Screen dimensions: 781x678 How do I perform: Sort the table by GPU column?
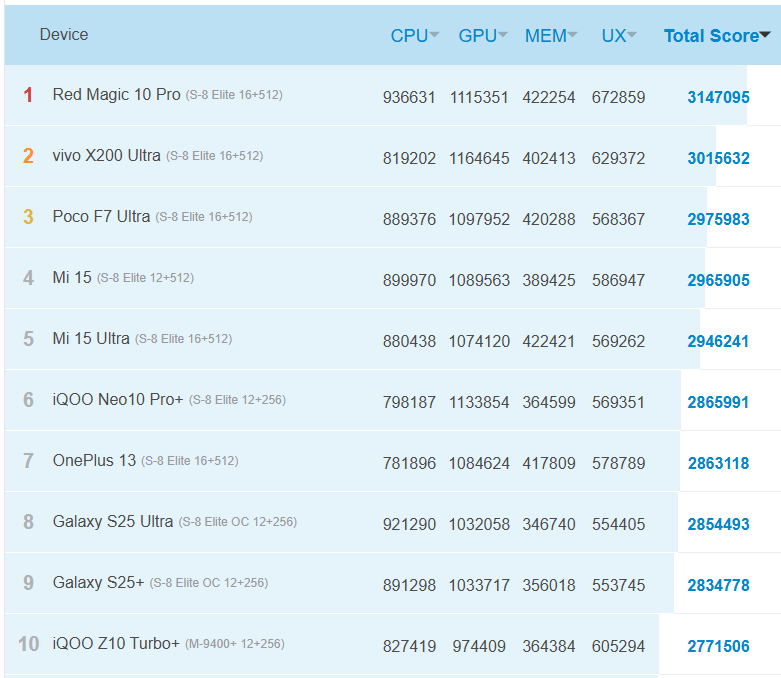(483, 35)
